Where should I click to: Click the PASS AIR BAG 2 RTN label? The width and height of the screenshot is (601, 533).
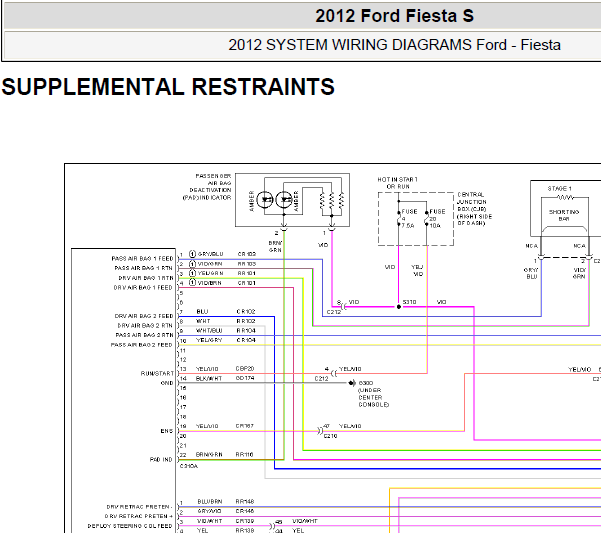point(145,335)
